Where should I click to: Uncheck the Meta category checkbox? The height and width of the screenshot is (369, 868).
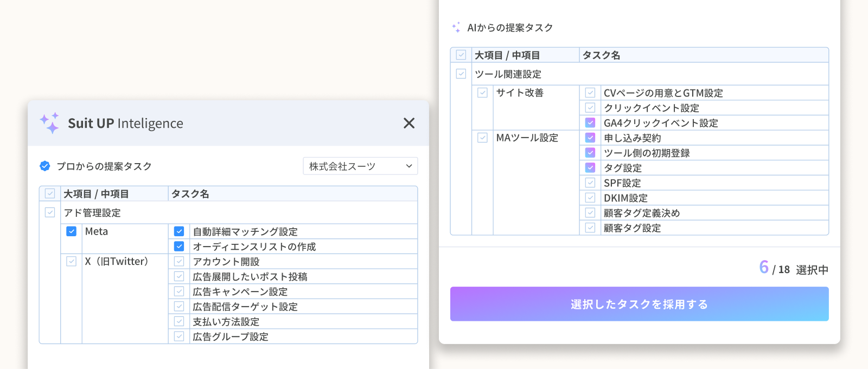(71, 231)
